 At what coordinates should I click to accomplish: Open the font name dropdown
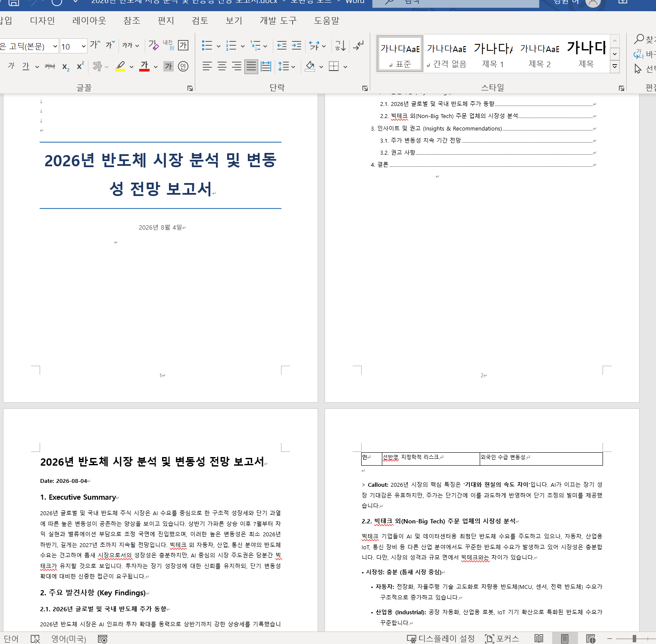(x=55, y=46)
